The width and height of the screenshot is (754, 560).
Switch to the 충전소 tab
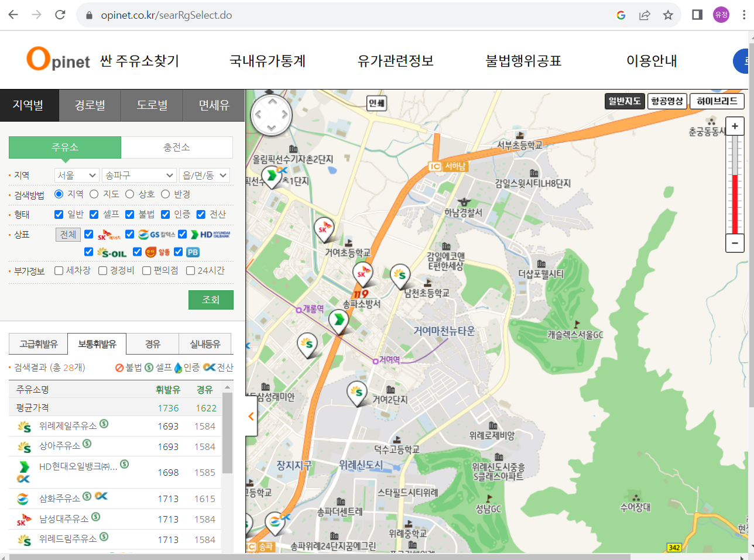(177, 147)
